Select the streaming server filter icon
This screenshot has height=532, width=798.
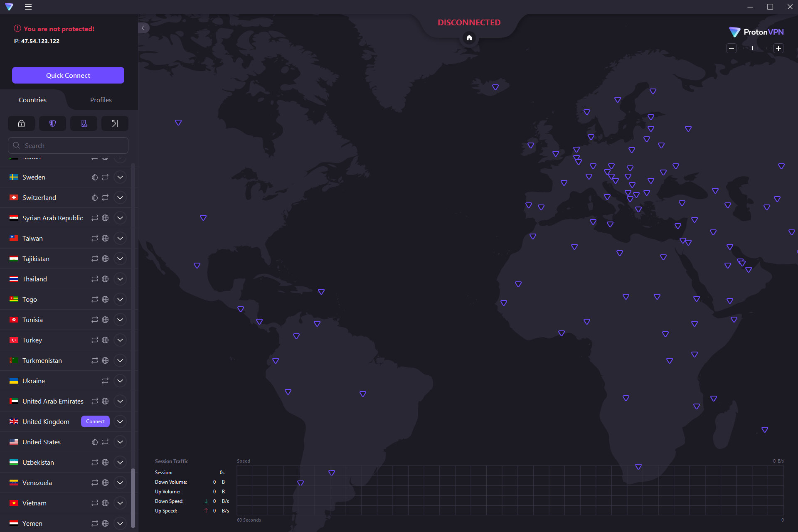83,123
